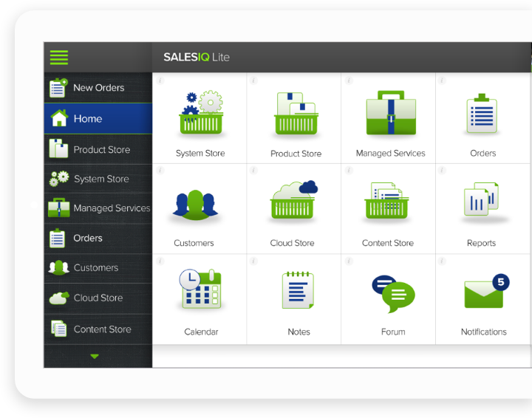Show info for Customers tile

point(160,170)
